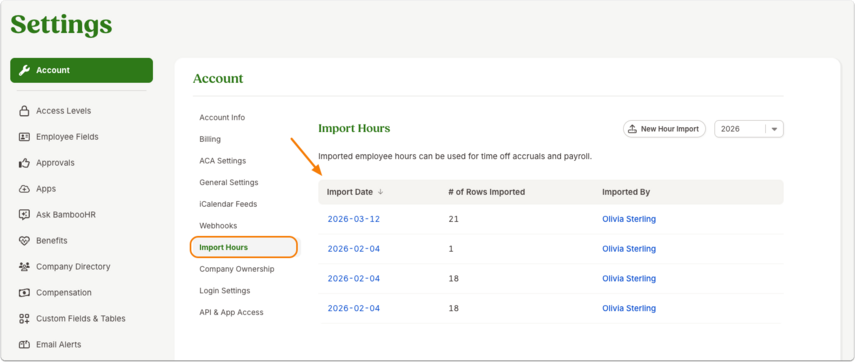Open ACA Settings submenu item

point(222,161)
